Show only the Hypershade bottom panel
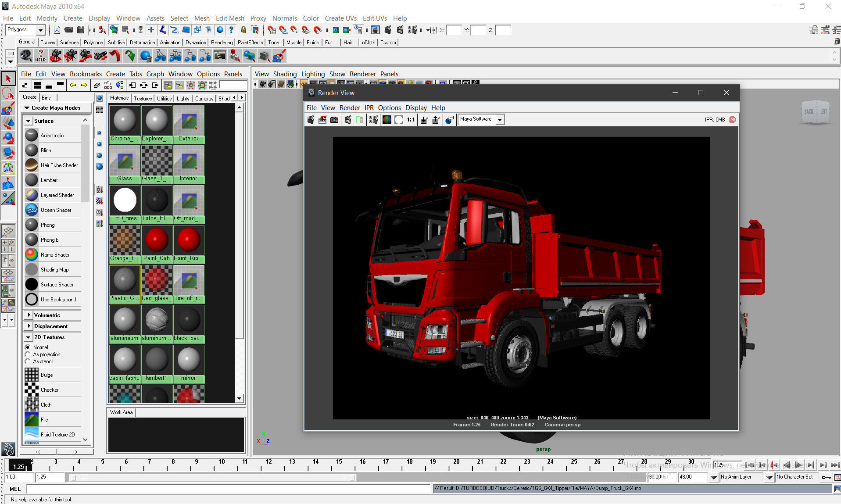This screenshot has width=841, height=504. click(49, 85)
